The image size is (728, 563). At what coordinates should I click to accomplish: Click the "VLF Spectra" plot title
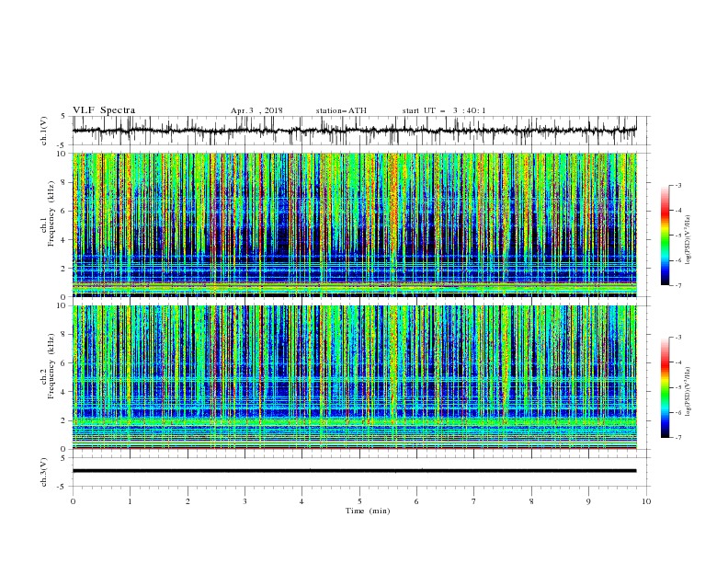pos(104,110)
